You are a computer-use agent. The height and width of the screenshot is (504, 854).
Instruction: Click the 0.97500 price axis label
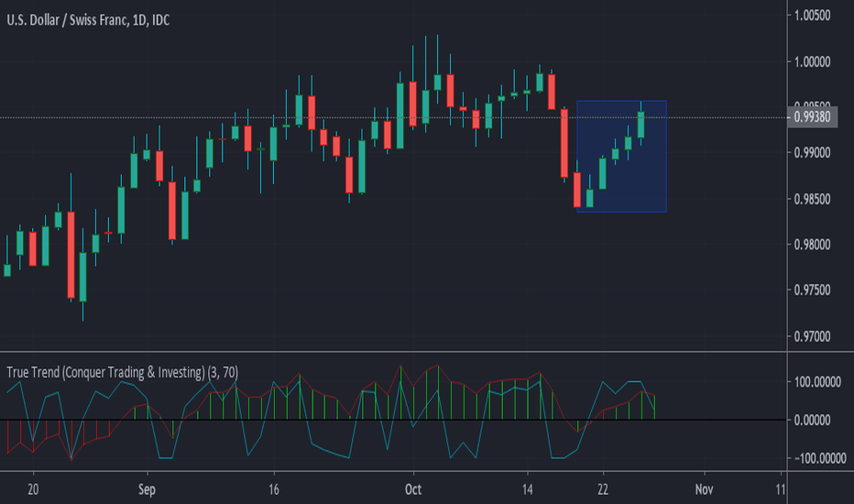pos(812,290)
